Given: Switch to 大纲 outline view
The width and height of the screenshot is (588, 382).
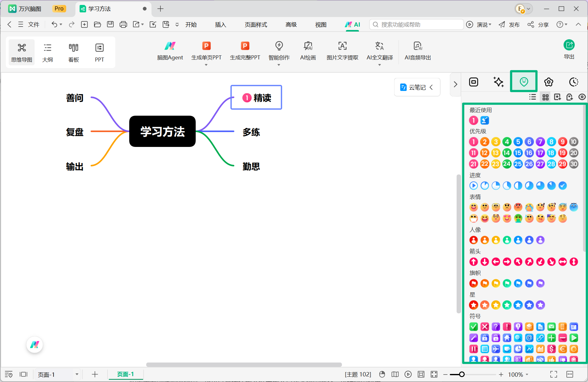Looking at the screenshot, I should tap(48, 53).
